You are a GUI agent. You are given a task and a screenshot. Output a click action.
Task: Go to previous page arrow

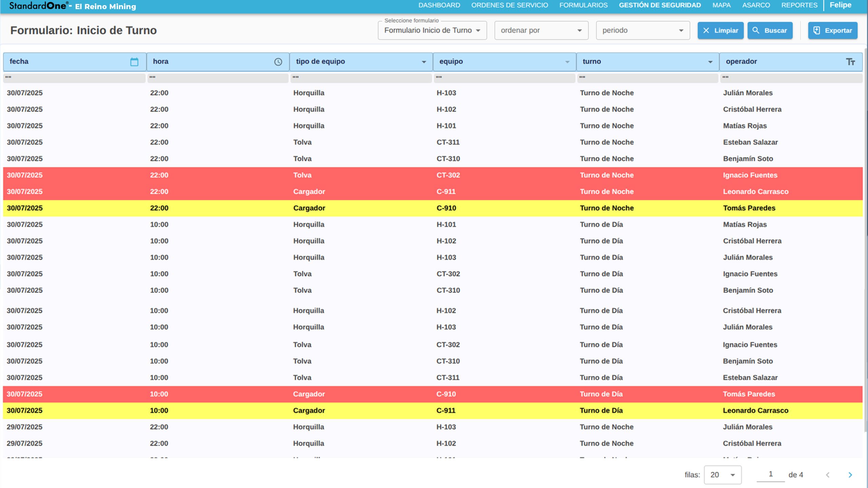(x=828, y=475)
